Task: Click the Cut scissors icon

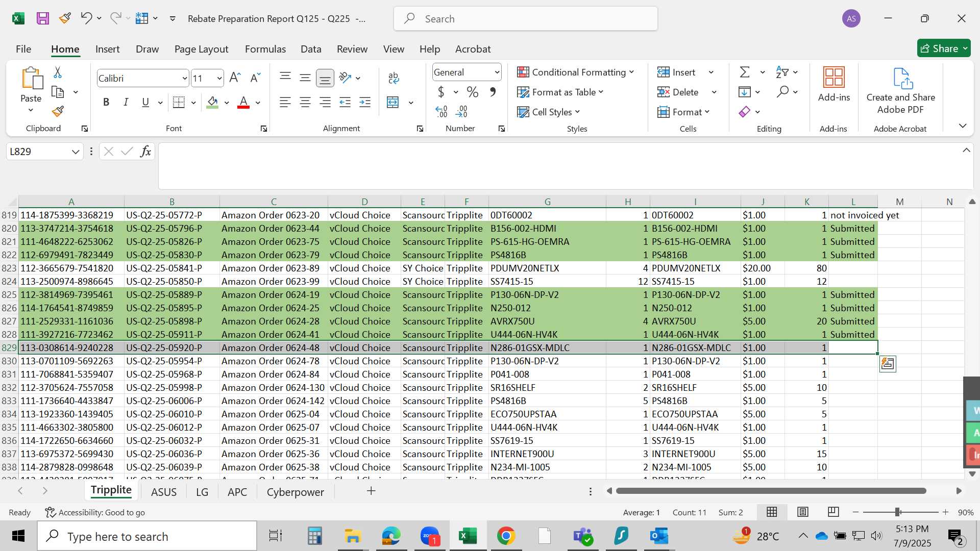Action: pyautogui.click(x=58, y=72)
